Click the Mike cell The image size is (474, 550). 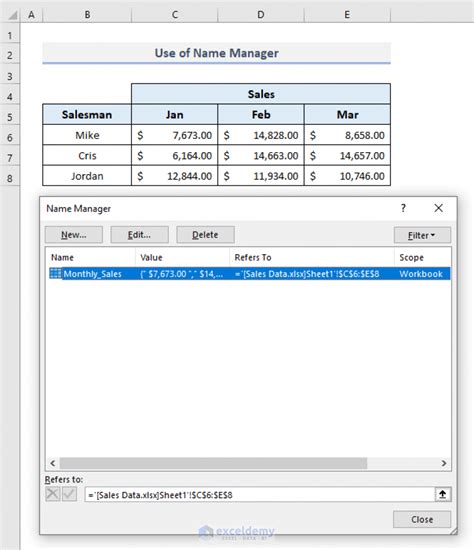(87, 135)
